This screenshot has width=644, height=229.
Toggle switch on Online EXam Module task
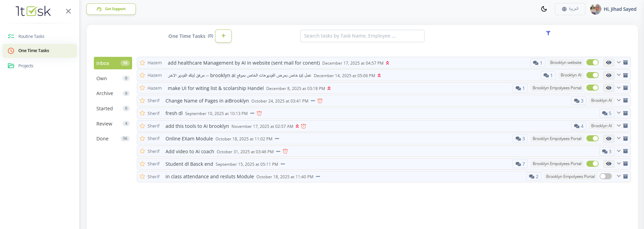593,139
